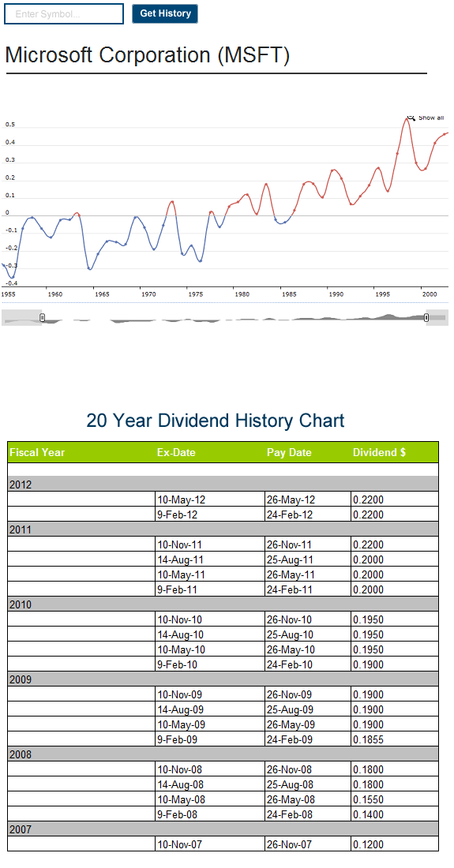Click the Fiscal Year column header
Viewport: 454px width, 868px height.
37,452
